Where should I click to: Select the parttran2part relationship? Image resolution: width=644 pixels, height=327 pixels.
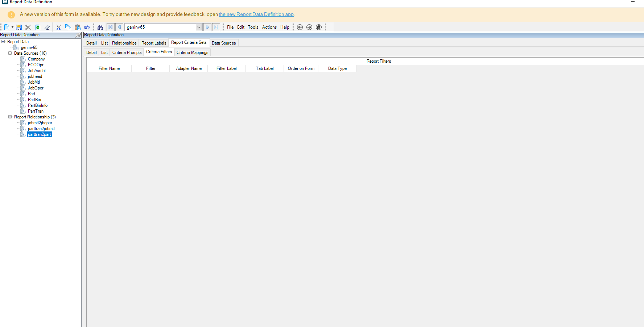[x=40, y=134]
